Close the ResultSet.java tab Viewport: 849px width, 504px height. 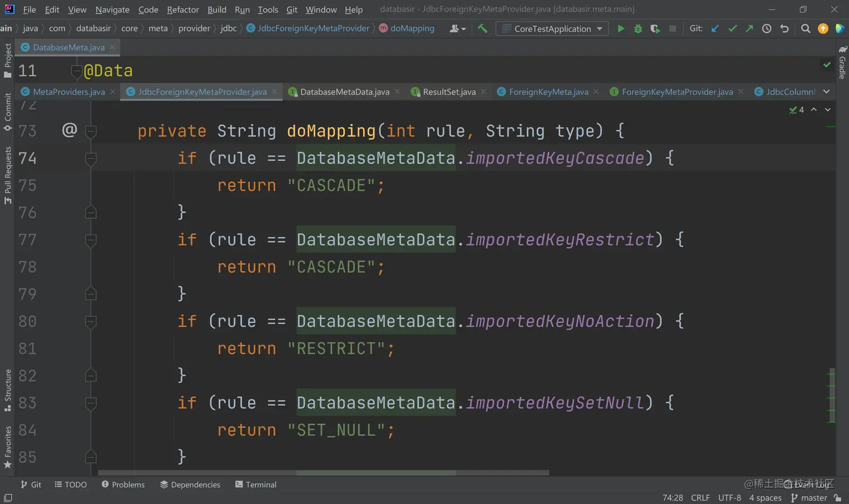click(483, 91)
